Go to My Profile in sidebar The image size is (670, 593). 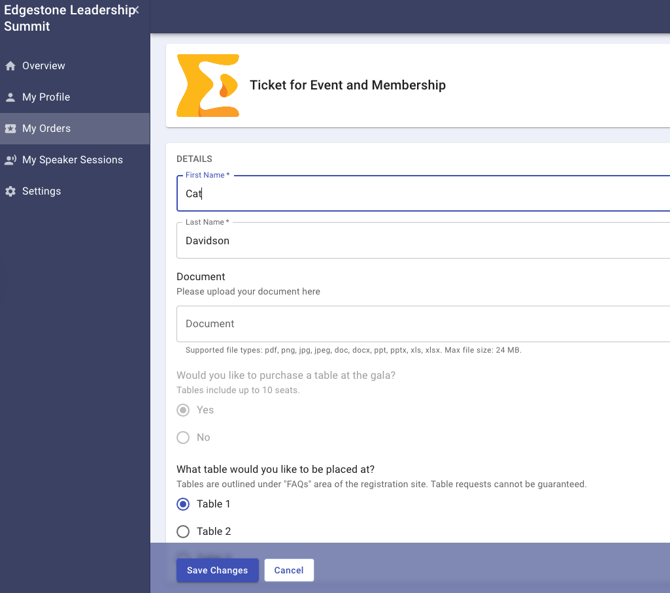46,97
